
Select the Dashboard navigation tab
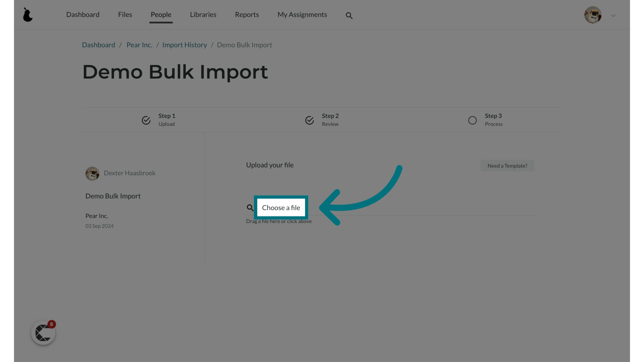click(x=83, y=15)
